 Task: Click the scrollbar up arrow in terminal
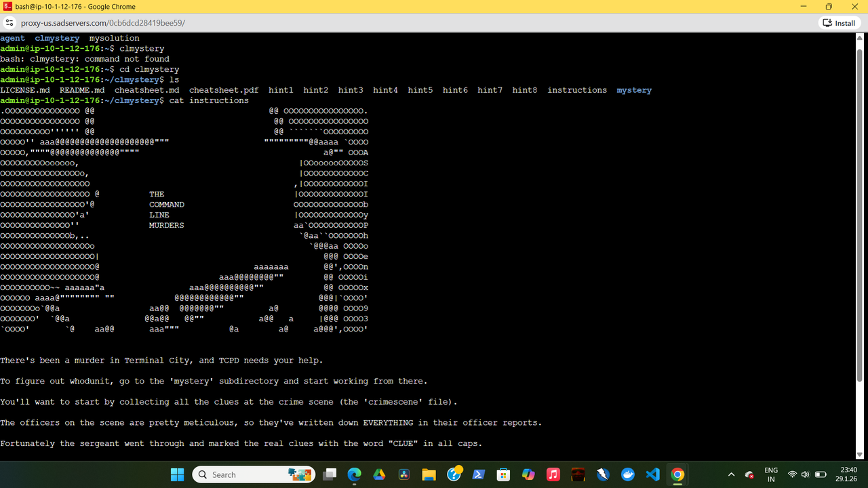[860, 38]
